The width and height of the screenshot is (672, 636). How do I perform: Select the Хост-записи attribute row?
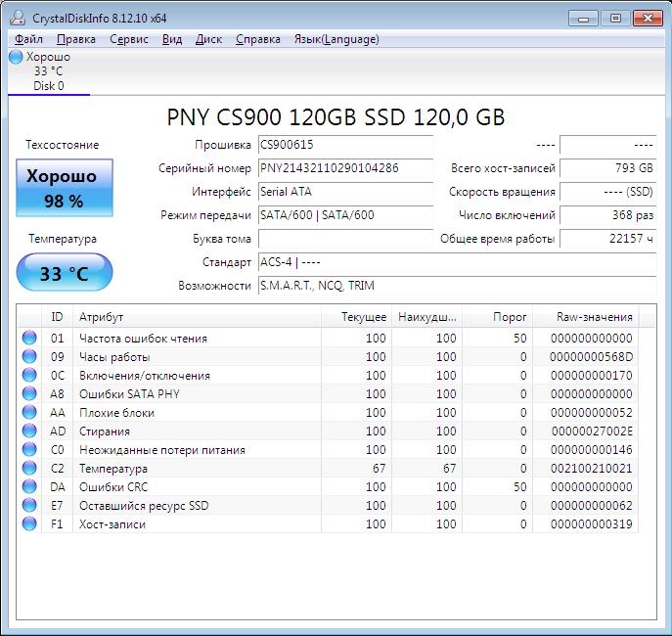[x=328, y=523]
